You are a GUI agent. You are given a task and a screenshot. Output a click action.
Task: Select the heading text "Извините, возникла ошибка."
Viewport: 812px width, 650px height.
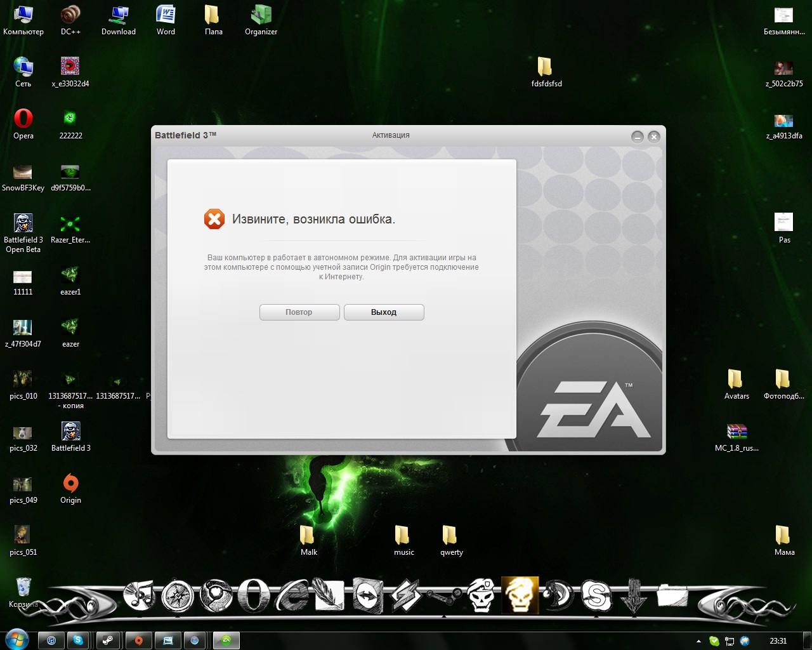(x=313, y=220)
